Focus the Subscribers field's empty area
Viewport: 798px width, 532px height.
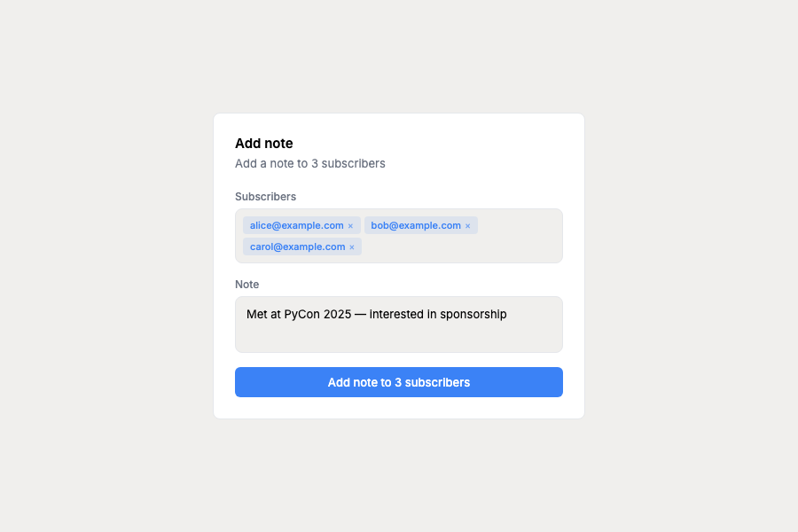[x=461, y=247]
